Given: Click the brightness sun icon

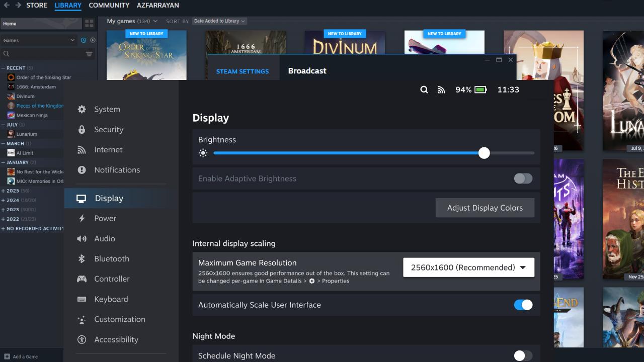Looking at the screenshot, I should (x=203, y=153).
